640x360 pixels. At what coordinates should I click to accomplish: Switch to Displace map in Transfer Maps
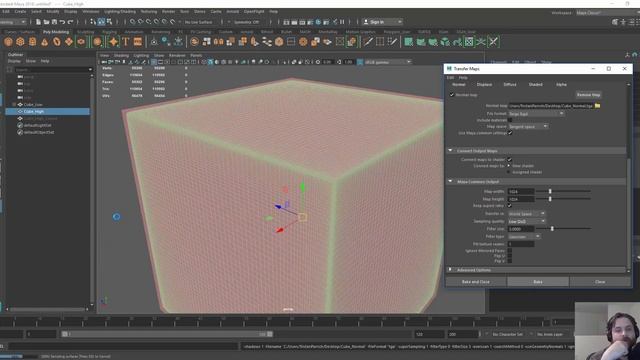(484, 84)
